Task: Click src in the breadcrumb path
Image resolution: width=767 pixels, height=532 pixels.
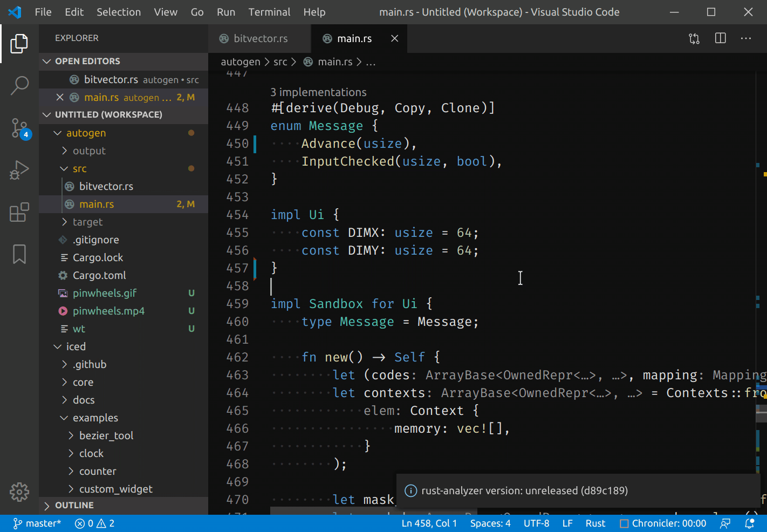Action: pyautogui.click(x=280, y=62)
